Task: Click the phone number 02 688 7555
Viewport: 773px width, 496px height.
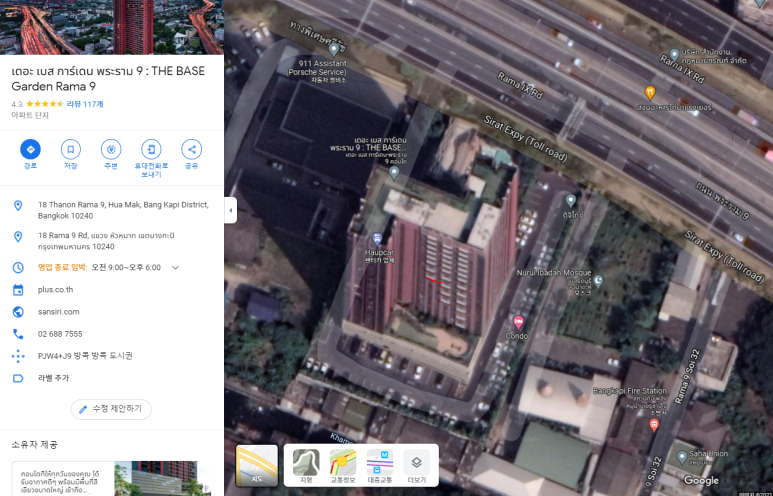Action: pyautogui.click(x=60, y=334)
